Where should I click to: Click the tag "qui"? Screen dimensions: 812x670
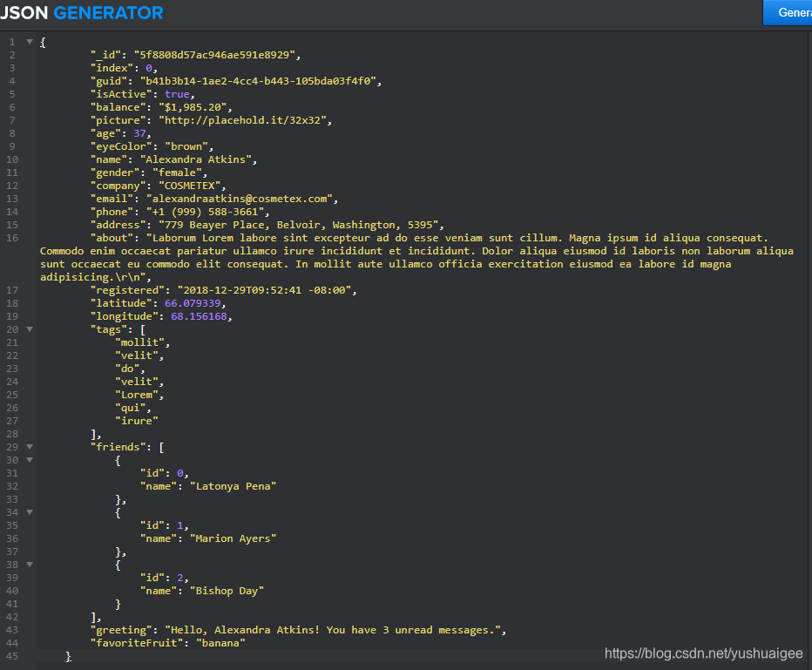coord(130,408)
